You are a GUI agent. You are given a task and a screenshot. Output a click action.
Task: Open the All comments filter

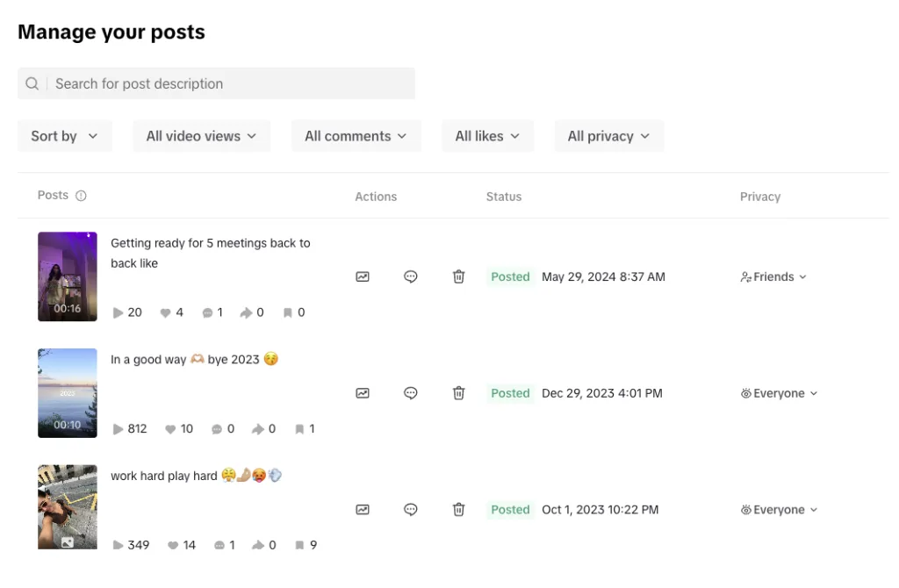[x=356, y=136]
